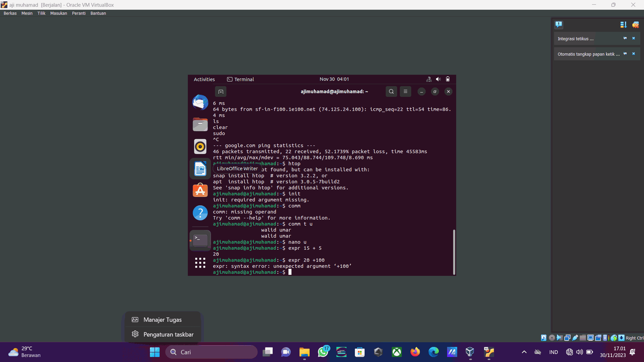
Task: Open Microsoft Store from the taskbar
Action: pyautogui.click(x=360, y=352)
